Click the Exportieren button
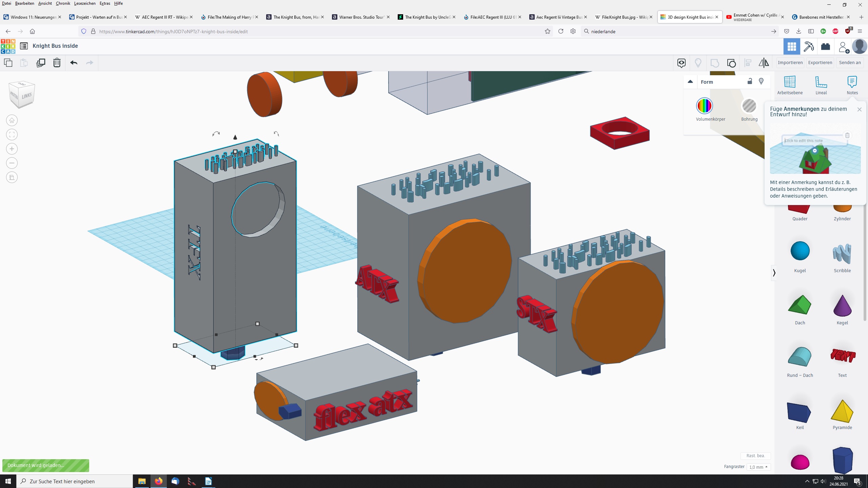Screen dimensions: 868x488 [x=820, y=63]
